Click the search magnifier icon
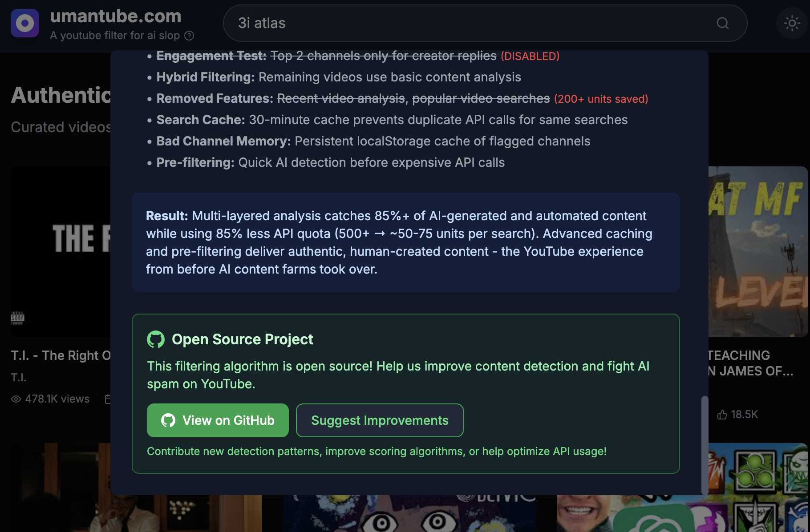The height and width of the screenshot is (532, 810). pos(723,23)
